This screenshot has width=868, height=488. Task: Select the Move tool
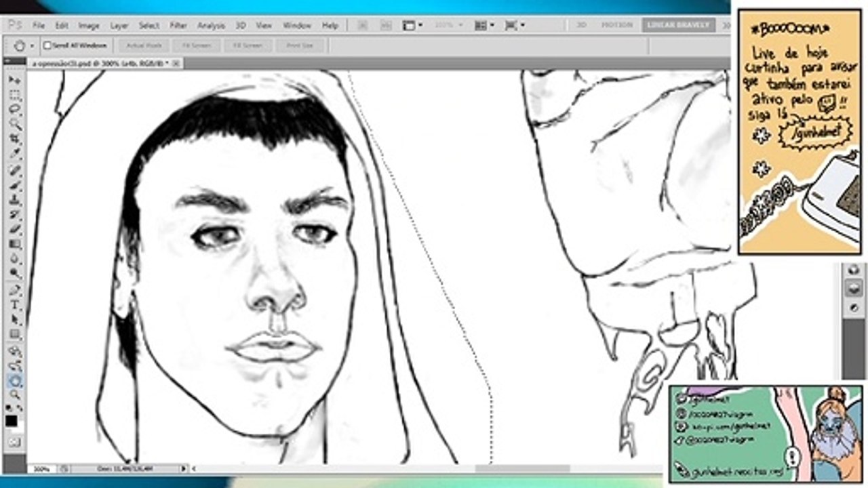tap(14, 80)
